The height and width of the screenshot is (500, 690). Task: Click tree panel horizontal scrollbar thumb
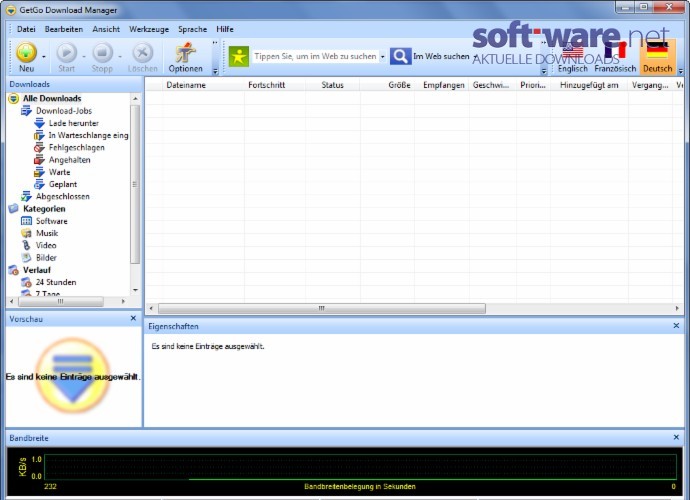61,301
